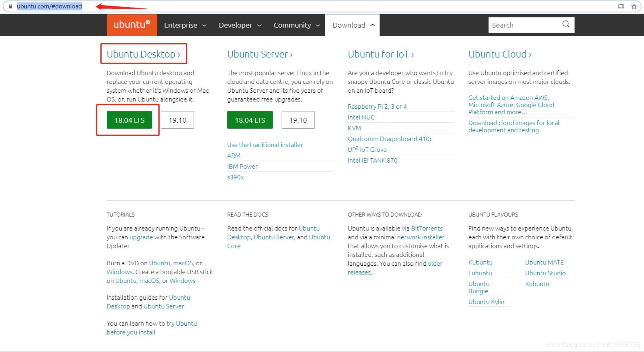Click the upgrade link in Tutorials

coord(141,237)
